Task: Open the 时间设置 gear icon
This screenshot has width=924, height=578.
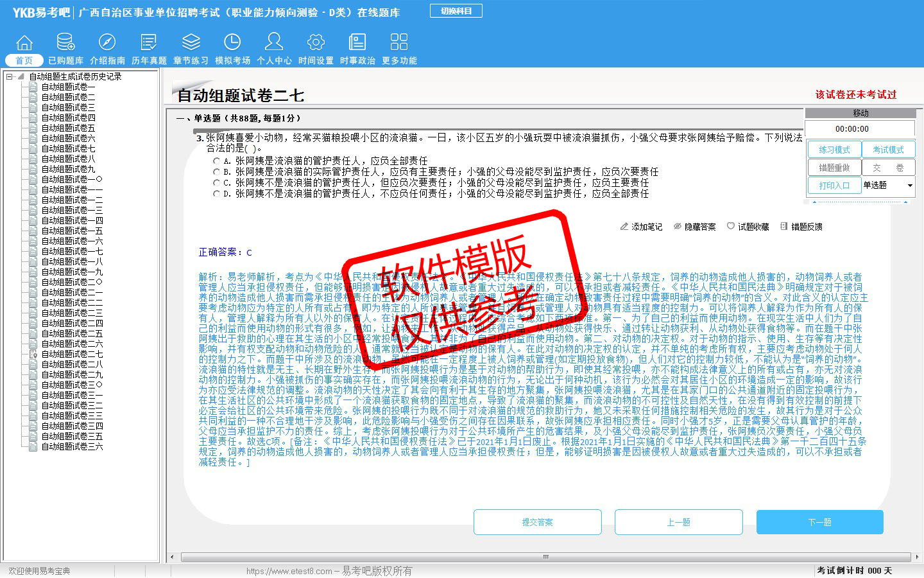Action: [x=316, y=43]
